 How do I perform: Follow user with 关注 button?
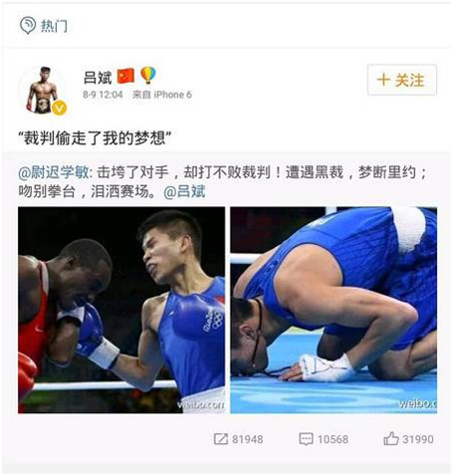click(402, 80)
